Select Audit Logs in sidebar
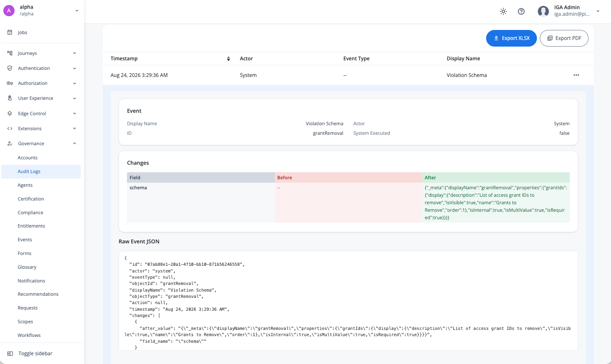 (x=41, y=171)
